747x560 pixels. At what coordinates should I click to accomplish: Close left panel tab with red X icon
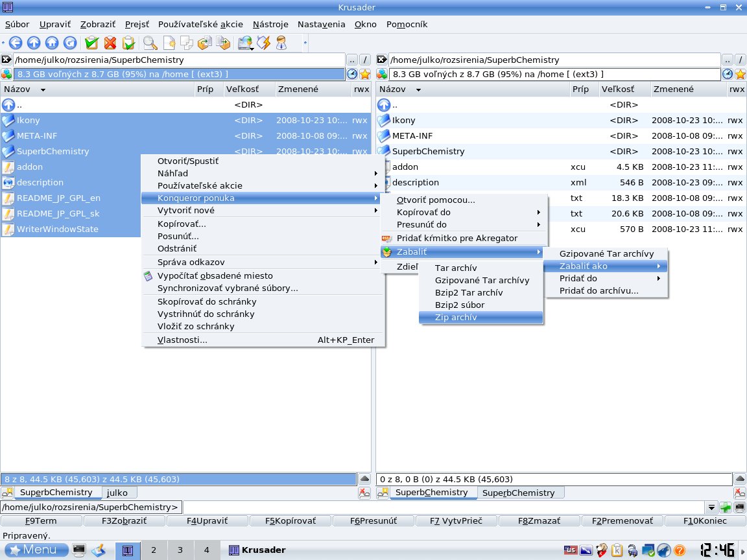(364, 493)
